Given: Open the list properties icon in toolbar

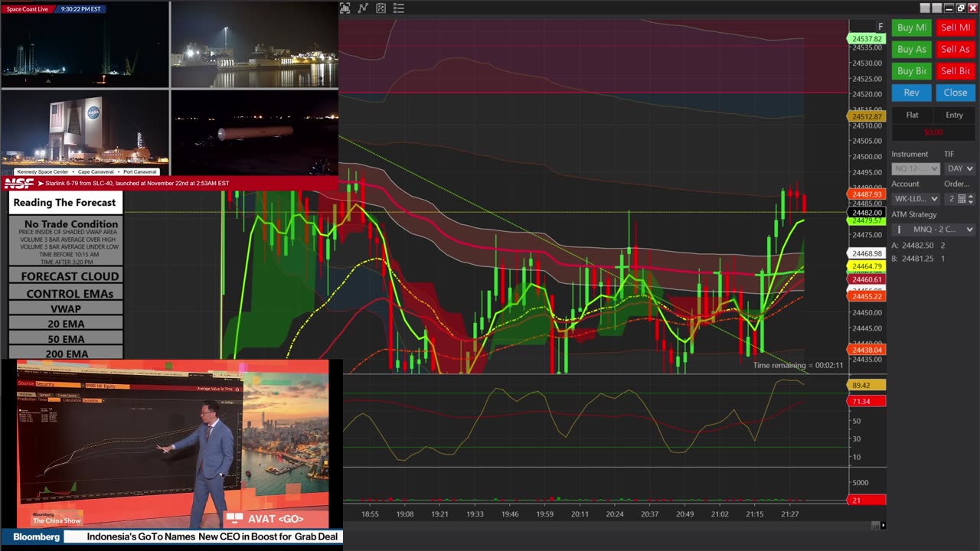Looking at the screenshot, I should click(x=399, y=8).
